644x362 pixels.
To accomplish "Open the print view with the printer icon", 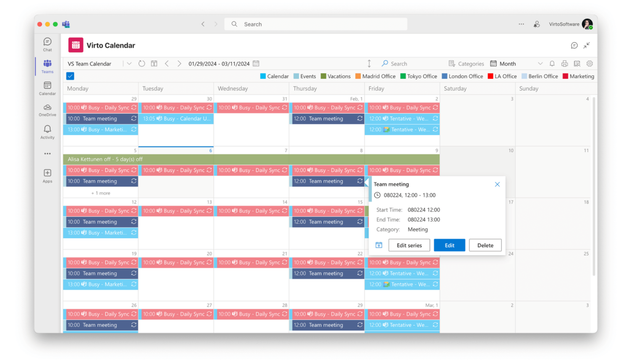I will click(x=564, y=63).
